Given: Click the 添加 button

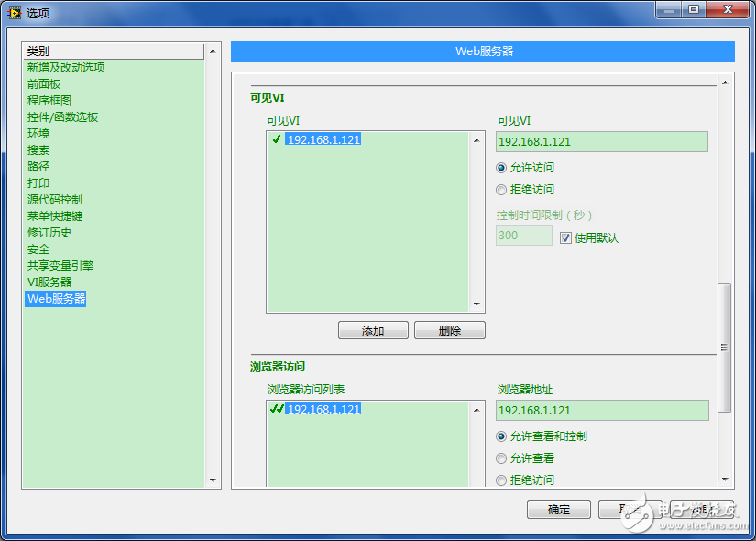Looking at the screenshot, I should pos(373,331).
